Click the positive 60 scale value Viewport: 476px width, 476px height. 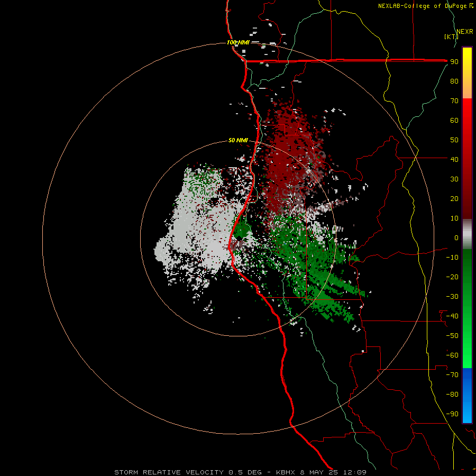click(x=454, y=120)
